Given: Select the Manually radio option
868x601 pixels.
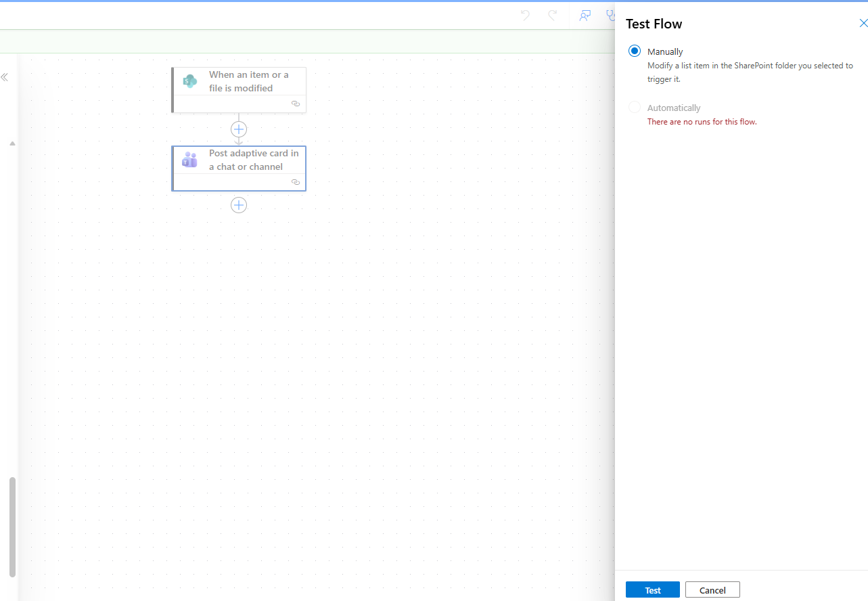Looking at the screenshot, I should point(635,51).
